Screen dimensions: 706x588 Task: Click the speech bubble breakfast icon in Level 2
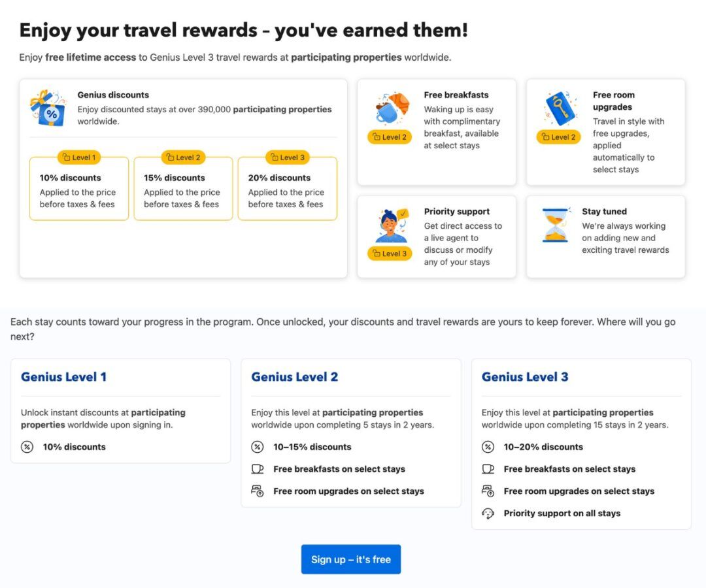(257, 468)
